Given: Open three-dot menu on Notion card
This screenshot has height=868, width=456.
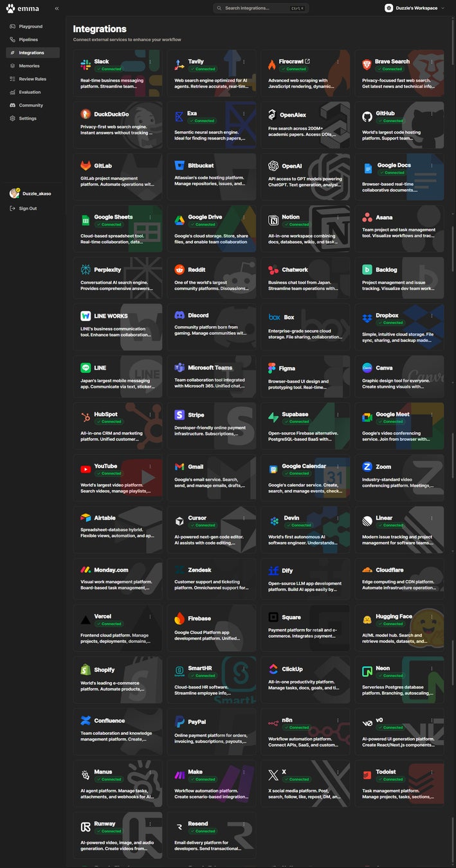Looking at the screenshot, I should pyautogui.click(x=338, y=218).
